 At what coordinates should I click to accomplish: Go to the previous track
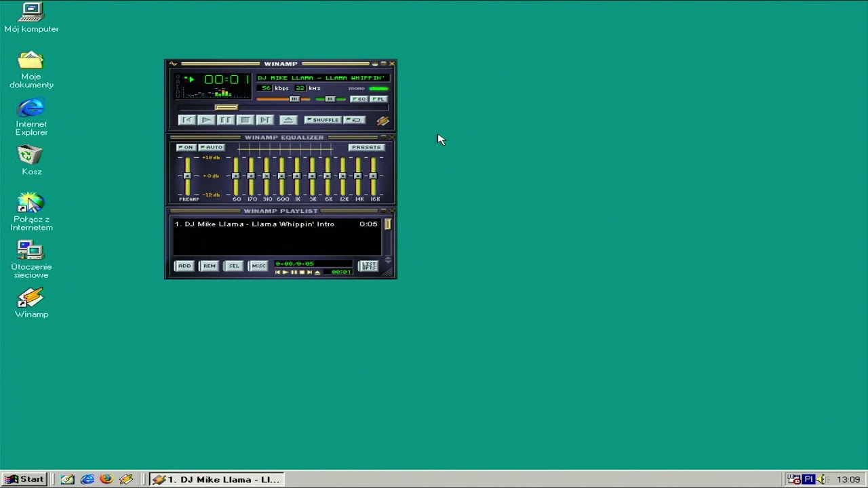(186, 120)
